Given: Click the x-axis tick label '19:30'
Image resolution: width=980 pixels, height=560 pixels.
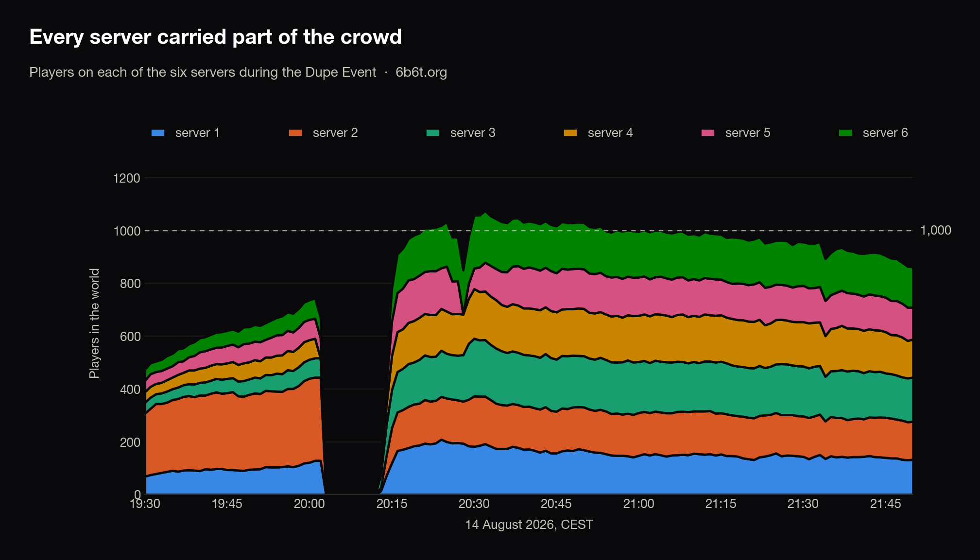Looking at the screenshot, I should point(145,504).
